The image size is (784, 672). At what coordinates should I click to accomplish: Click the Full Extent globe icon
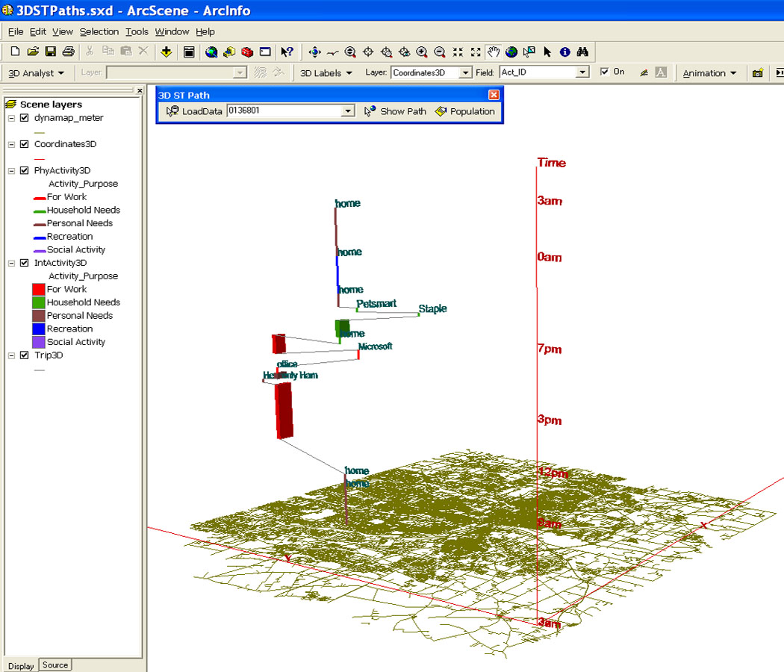pos(511,52)
